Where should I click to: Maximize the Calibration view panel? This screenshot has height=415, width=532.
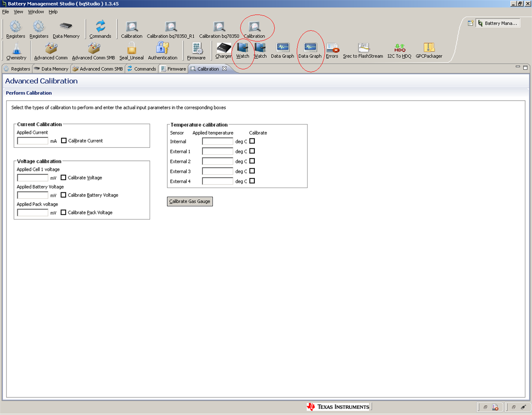[x=525, y=67]
